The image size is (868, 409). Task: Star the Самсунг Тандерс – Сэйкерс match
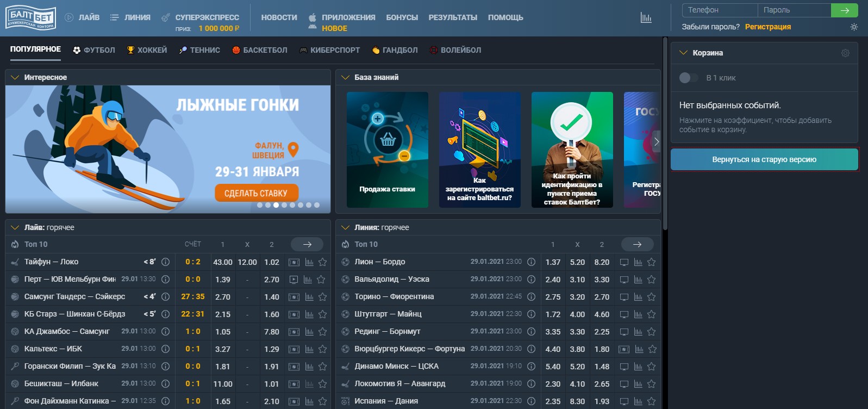(x=322, y=297)
